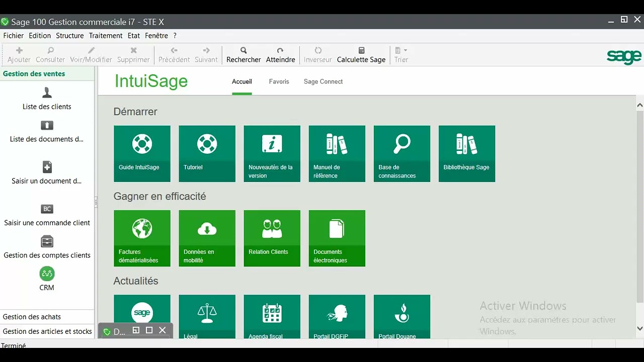Open Gestion des comptes clients
Image resolution: width=644 pixels, height=362 pixels.
(x=47, y=247)
